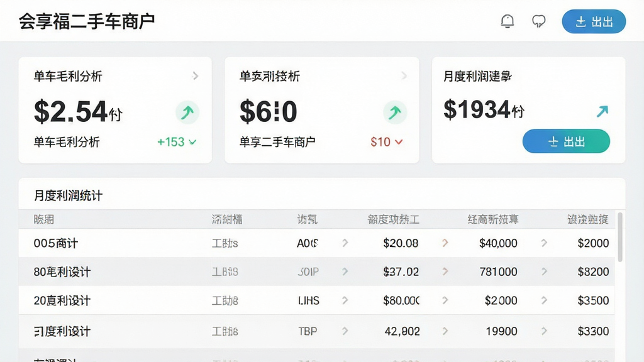The image size is (644, 362).
Task: Click the TBP cell
Action: [308, 331]
